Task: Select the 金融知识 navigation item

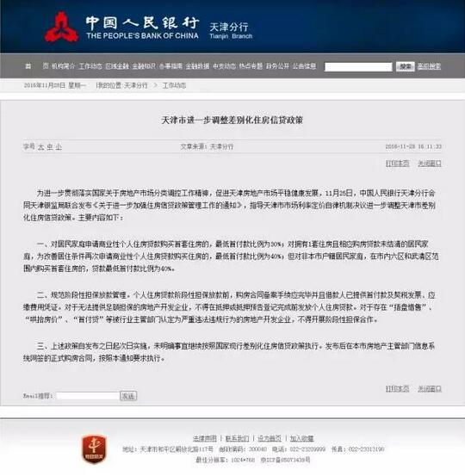Action: [x=144, y=66]
